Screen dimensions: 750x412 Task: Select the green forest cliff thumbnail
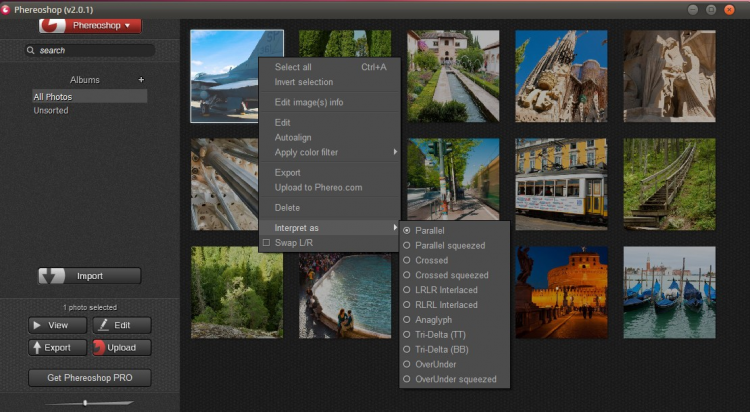point(237,292)
